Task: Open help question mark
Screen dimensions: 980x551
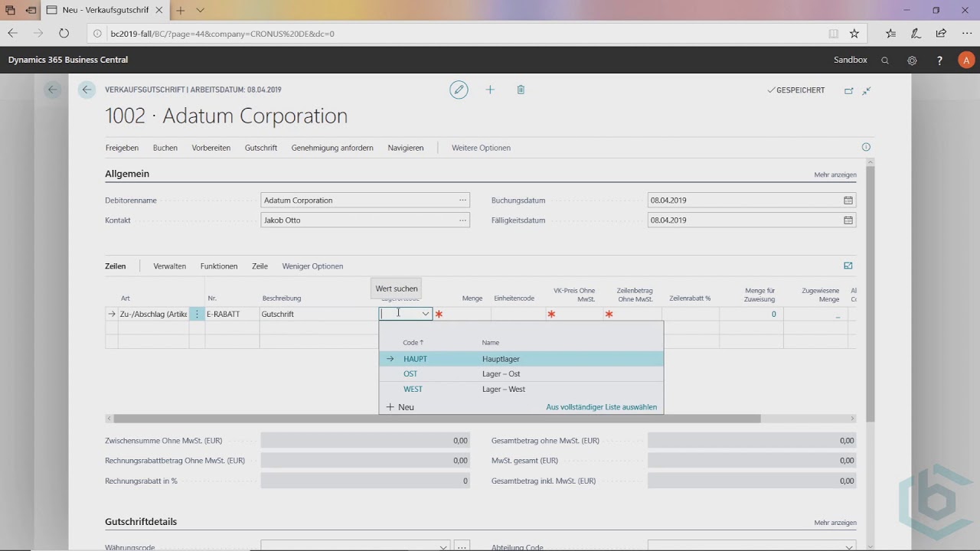Action: click(x=939, y=60)
